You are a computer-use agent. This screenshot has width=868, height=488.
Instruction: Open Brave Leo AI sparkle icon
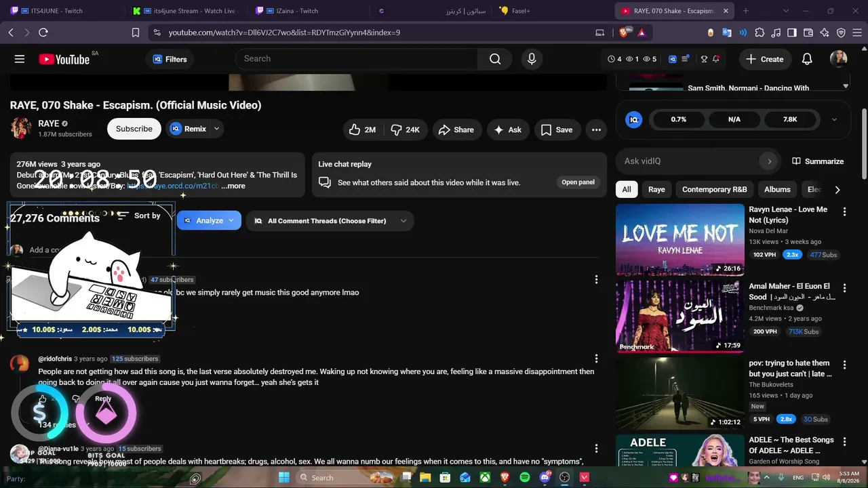coord(825,33)
